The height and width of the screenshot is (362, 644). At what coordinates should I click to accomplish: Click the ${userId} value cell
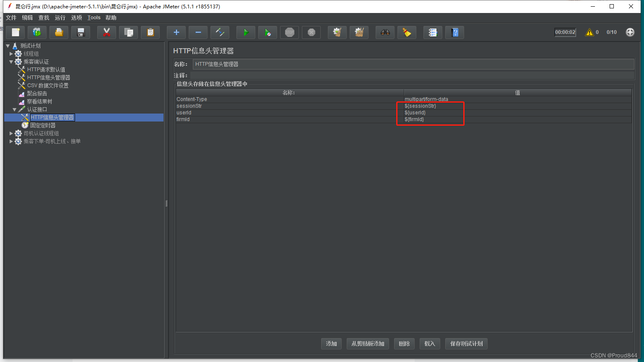pyautogui.click(x=518, y=113)
